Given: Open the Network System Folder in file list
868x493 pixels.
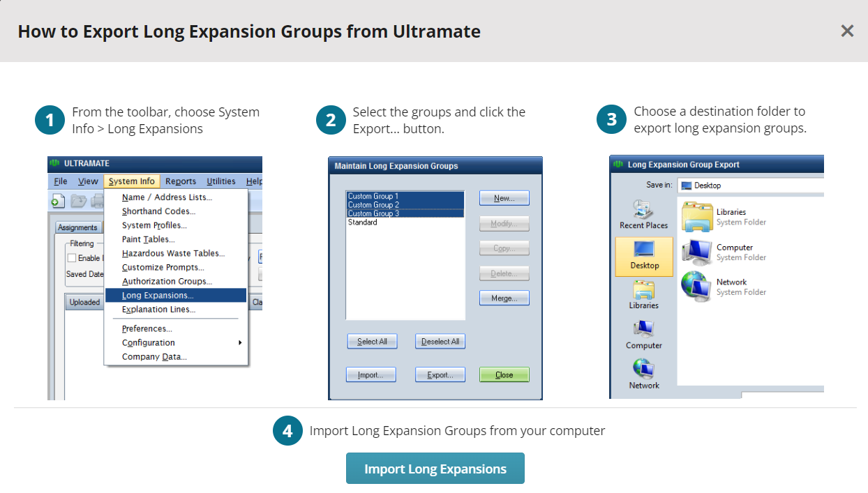Looking at the screenshot, I should click(x=723, y=287).
